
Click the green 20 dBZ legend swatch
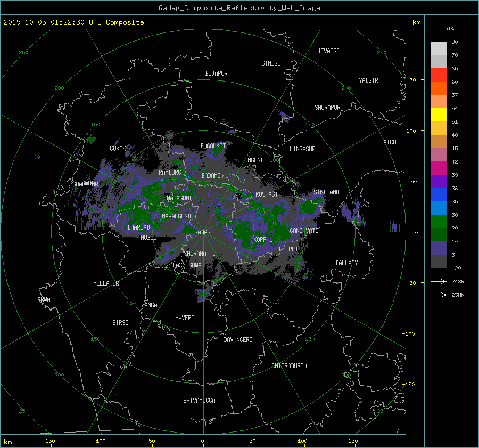point(439,221)
